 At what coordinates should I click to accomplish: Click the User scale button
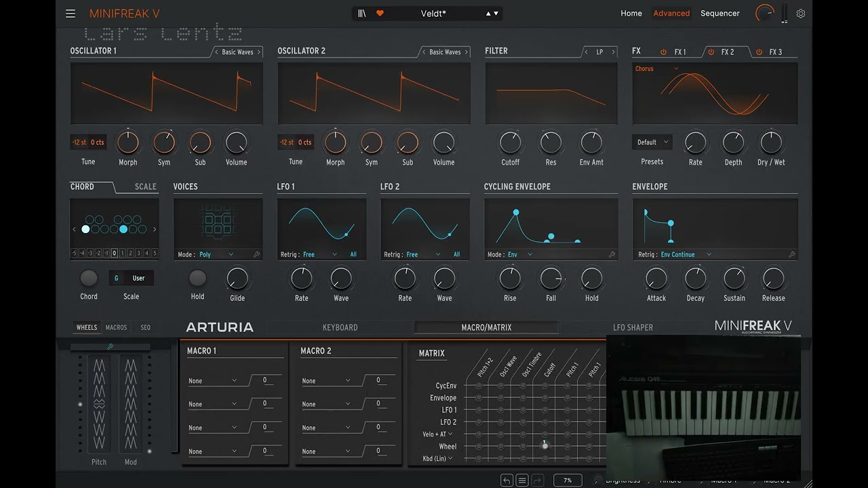[138, 278]
